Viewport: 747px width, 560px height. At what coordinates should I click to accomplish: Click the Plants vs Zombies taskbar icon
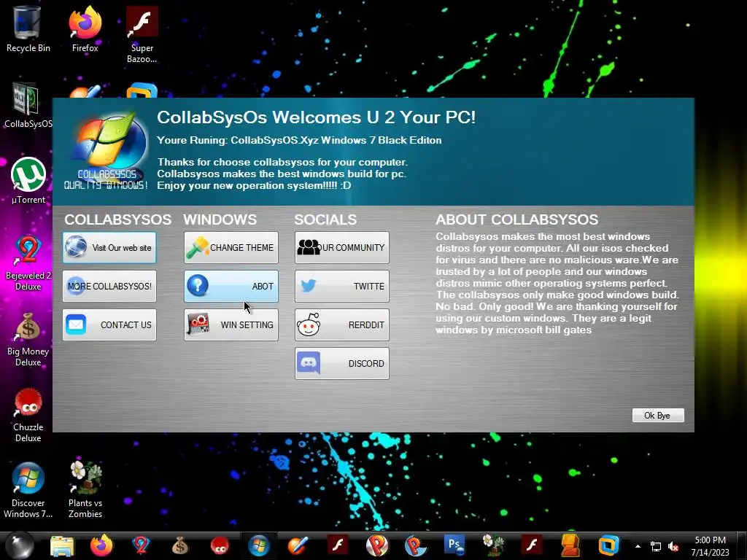click(x=492, y=545)
